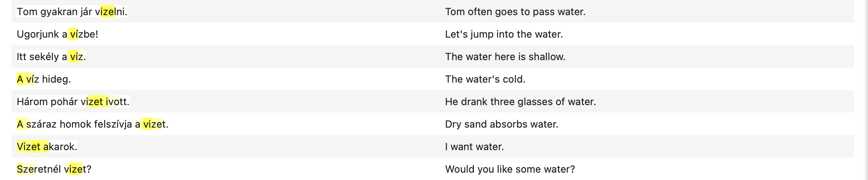Click the Hungarian sentence "Tom gyakran jár vizelni."

click(x=72, y=12)
